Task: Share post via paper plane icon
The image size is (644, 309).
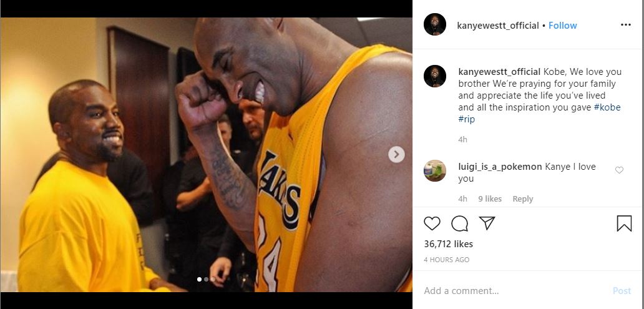Action: (x=487, y=223)
